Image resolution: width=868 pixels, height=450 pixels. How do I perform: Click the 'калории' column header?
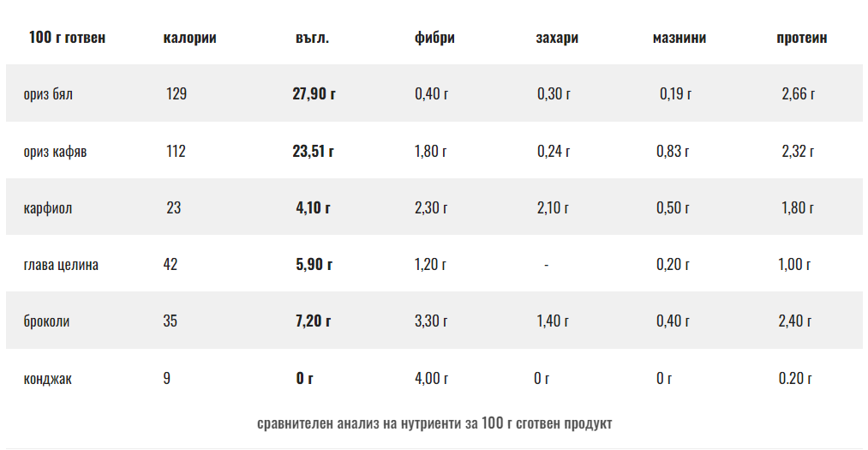click(189, 38)
